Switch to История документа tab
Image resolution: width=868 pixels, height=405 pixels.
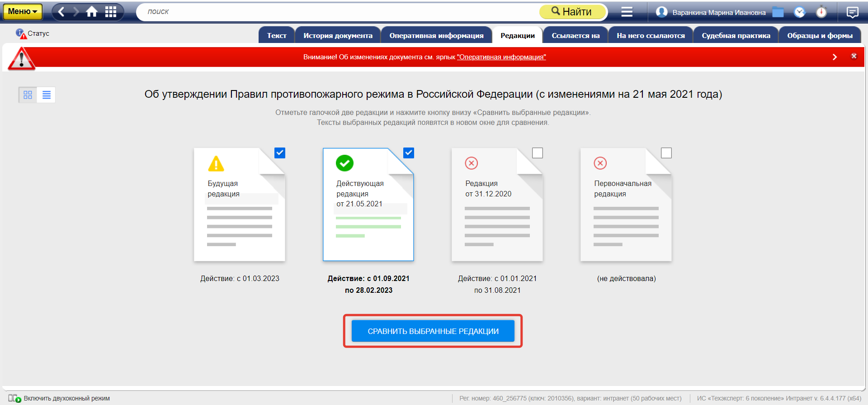click(338, 35)
